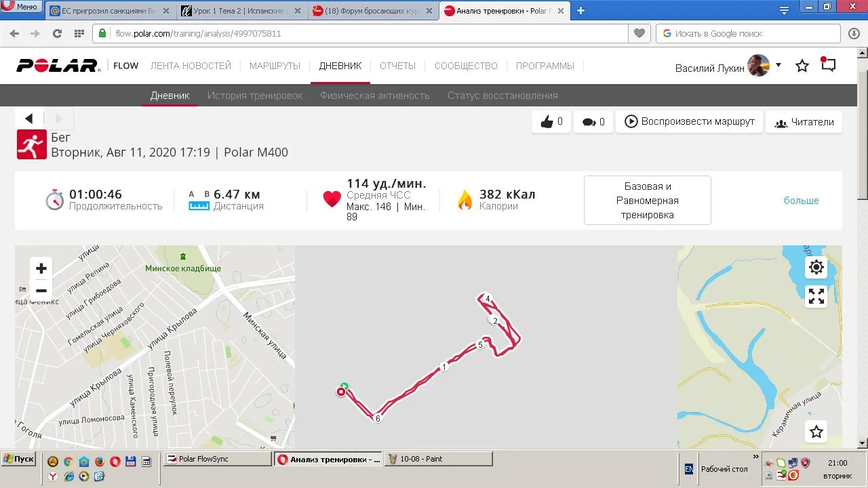Screen dimensions: 868x488
Task: Expand the map to fullscreen
Action: (816, 296)
